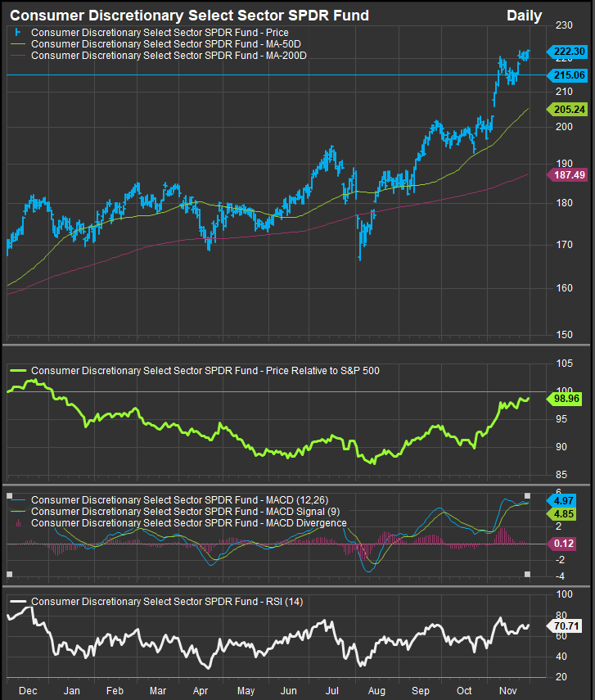Screen dimensions: 595x700
Task: Click the 215.06 horizontal line price label
Action: [x=567, y=75]
